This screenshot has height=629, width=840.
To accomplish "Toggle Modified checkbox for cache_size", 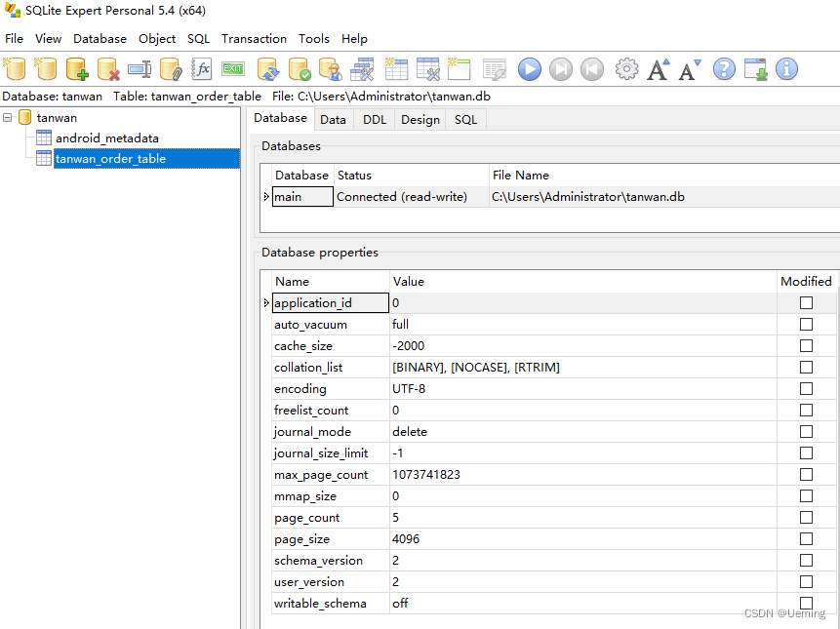I will point(806,346).
